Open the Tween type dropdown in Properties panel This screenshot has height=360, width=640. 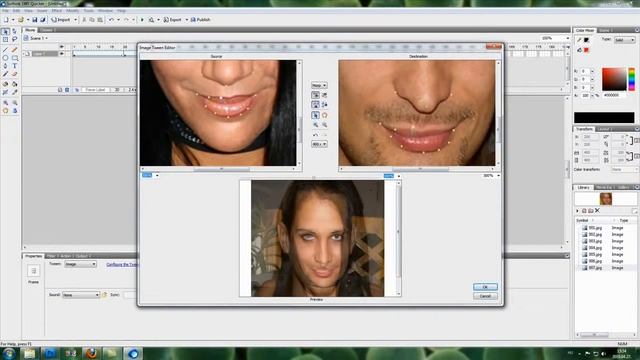tap(80, 264)
